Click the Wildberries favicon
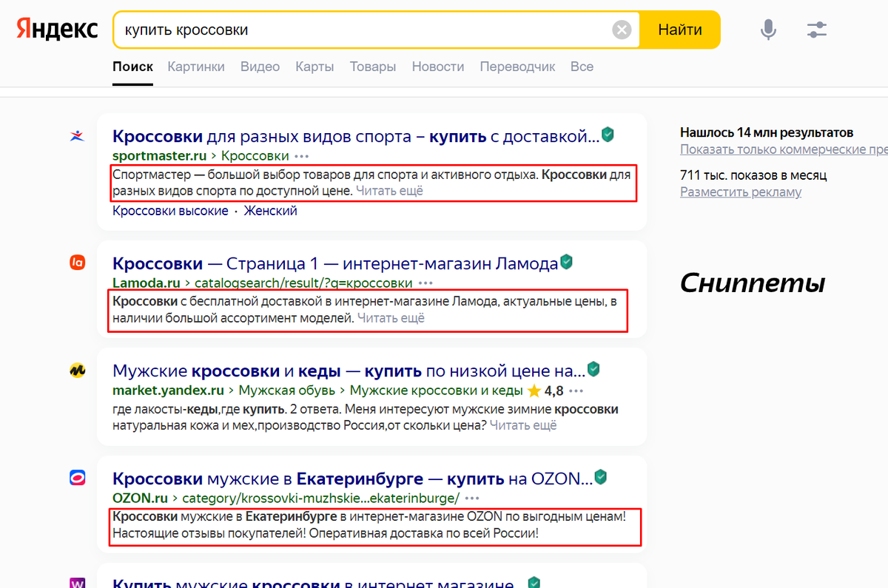Screen dimensions: 888x588 pyautogui.click(x=77, y=584)
